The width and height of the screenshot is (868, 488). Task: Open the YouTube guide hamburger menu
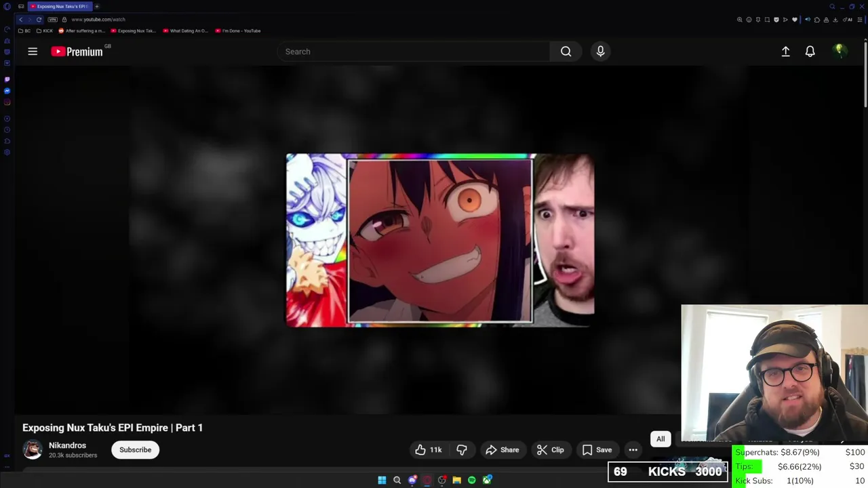[x=33, y=52]
